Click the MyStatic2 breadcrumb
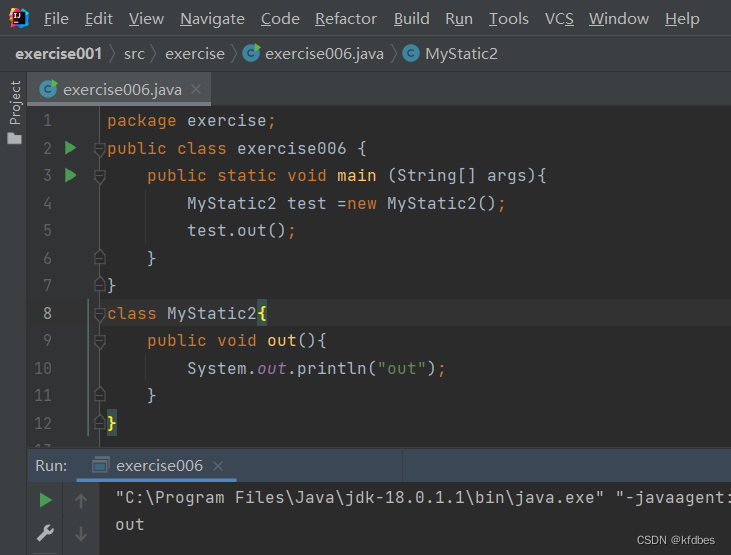Image resolution: width=731 pixels, height=555 pixels. tap(460, 54)
